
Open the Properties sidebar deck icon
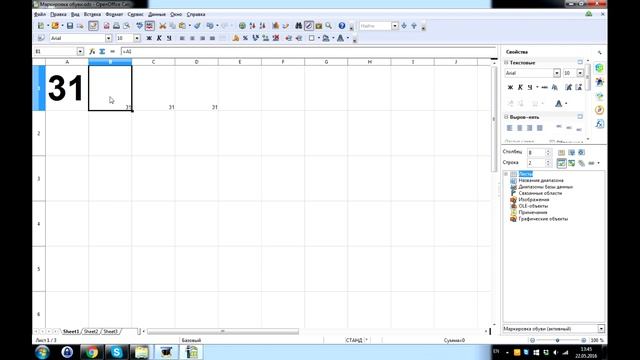click(x=599, y=68)
